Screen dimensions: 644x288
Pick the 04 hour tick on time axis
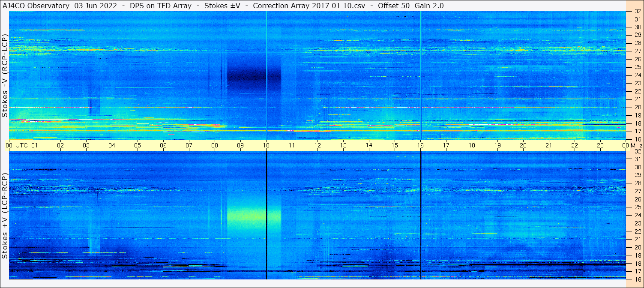[x=112, y=145]
